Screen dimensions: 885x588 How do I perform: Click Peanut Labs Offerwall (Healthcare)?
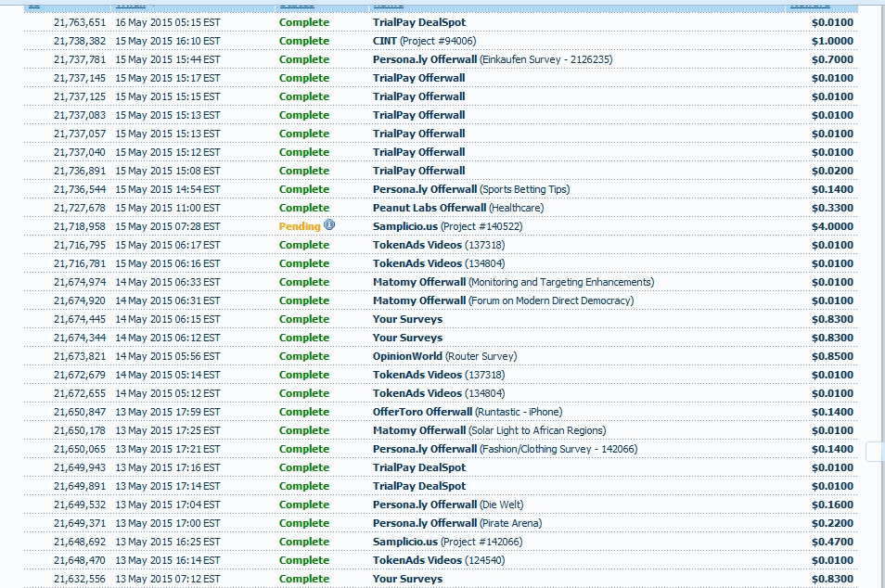(x=458, y=209)
